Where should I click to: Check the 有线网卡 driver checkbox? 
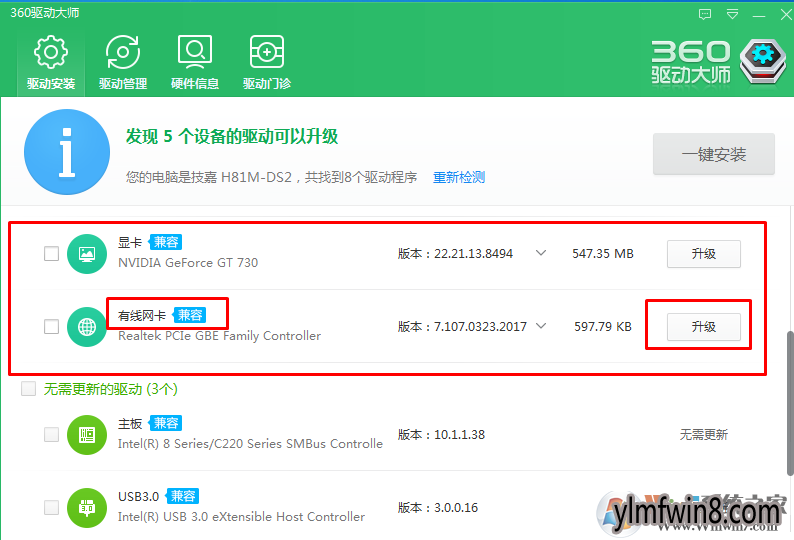point(51,326)
